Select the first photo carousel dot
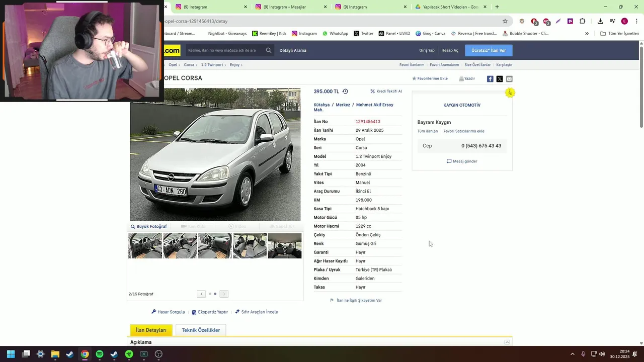 pyautogui.click(x=210, y=294)
